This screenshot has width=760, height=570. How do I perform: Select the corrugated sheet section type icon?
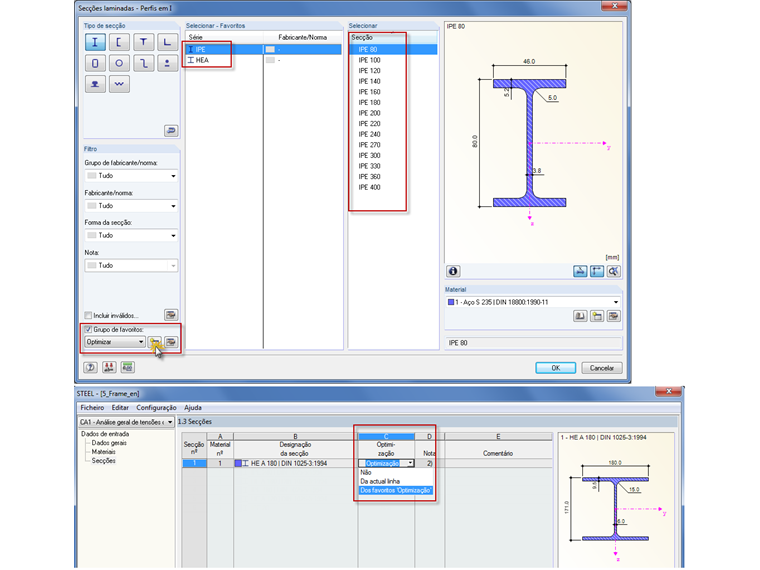pyautogui.click(x=119, y=84)
